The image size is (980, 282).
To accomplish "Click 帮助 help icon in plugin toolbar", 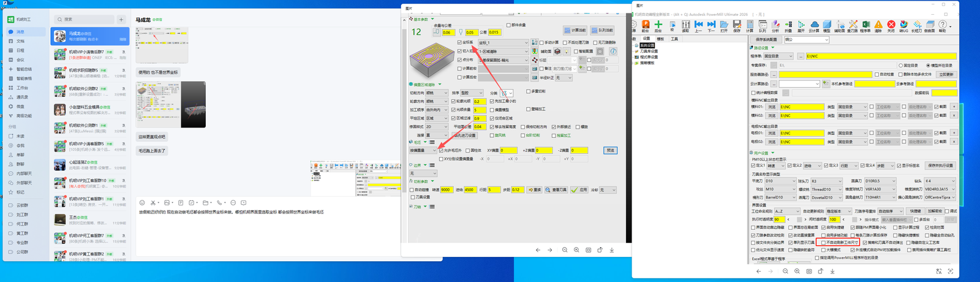I will point(942,27).
